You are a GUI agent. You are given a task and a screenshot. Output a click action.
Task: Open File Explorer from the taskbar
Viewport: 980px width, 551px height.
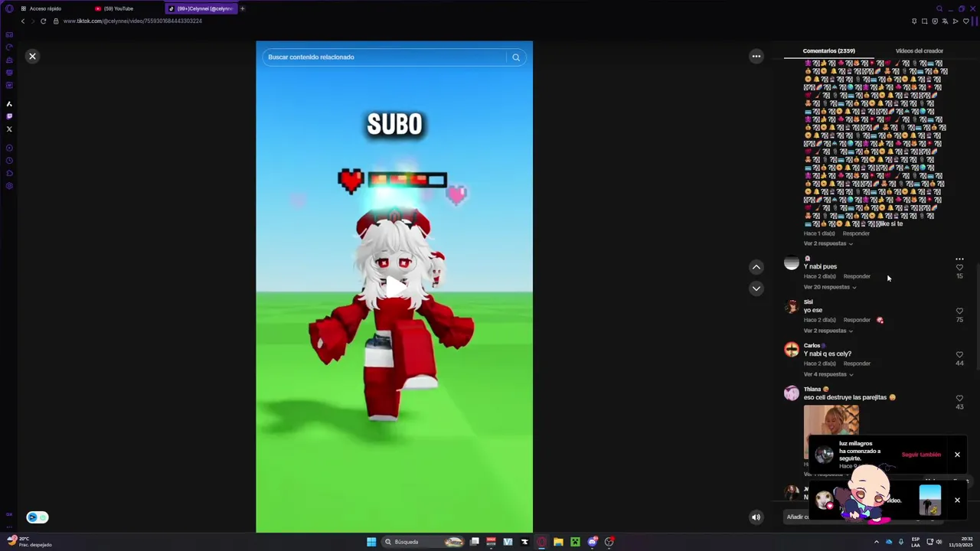[558, 542]
